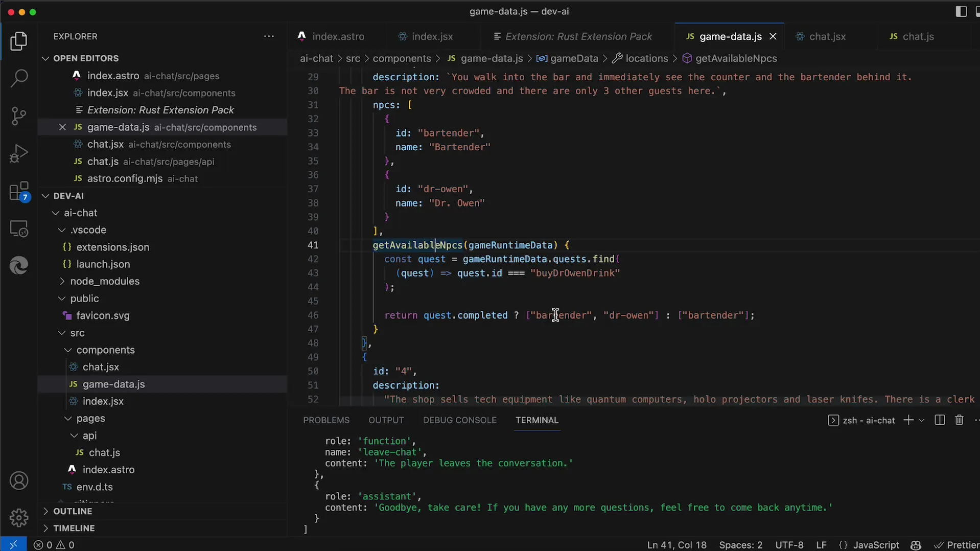The width and height of the screenshot is (980, 551).
Task: Click the remote window indicator in status bar
Action: (13, 545)
